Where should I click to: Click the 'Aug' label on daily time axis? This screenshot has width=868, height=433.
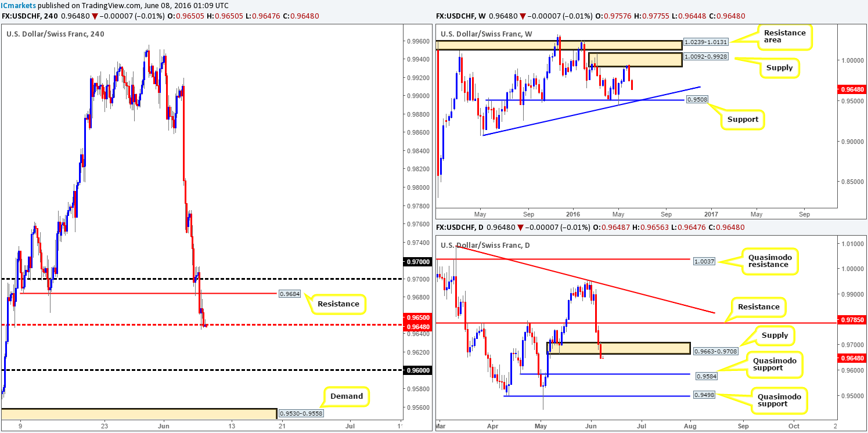click(x=691, y=425)
